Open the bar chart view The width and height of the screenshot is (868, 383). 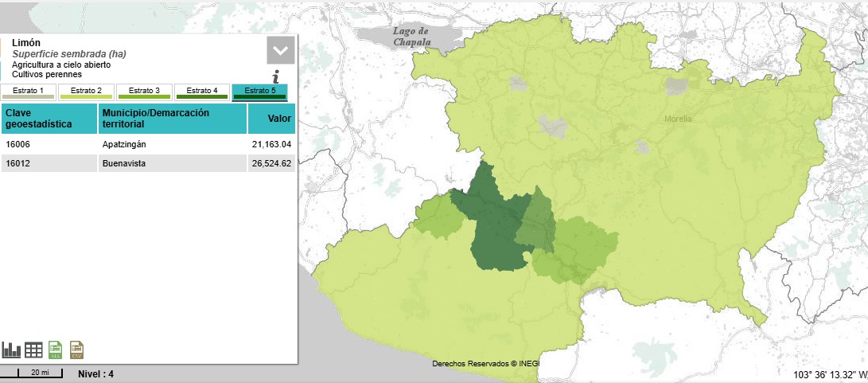pyautogui.click(x=11, y=350)
